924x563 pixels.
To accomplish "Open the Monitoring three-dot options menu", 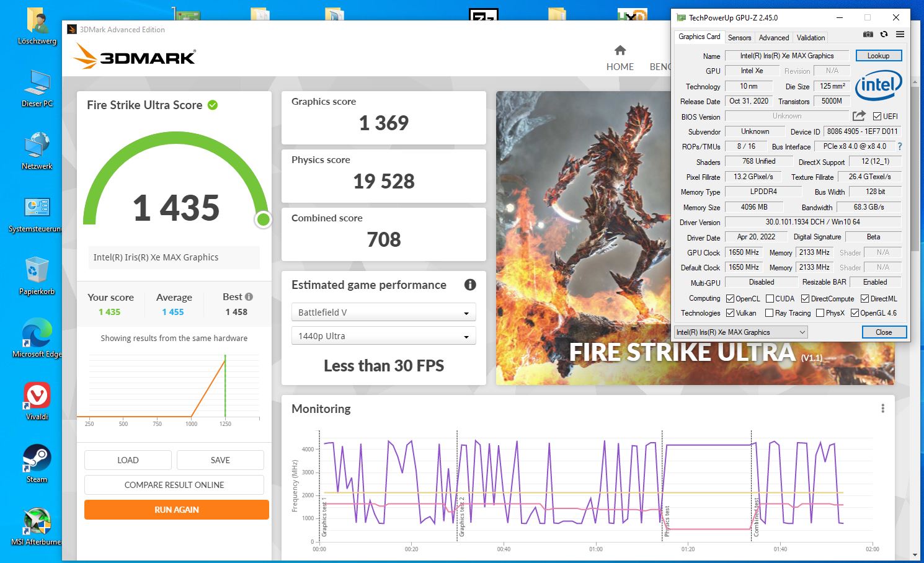I will [882, 409].
